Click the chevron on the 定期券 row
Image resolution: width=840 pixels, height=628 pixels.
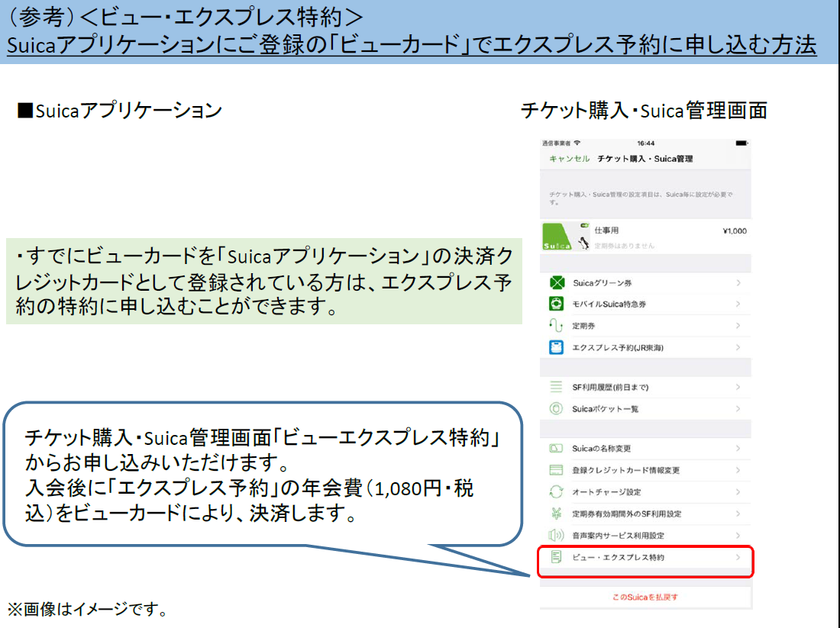738,326
